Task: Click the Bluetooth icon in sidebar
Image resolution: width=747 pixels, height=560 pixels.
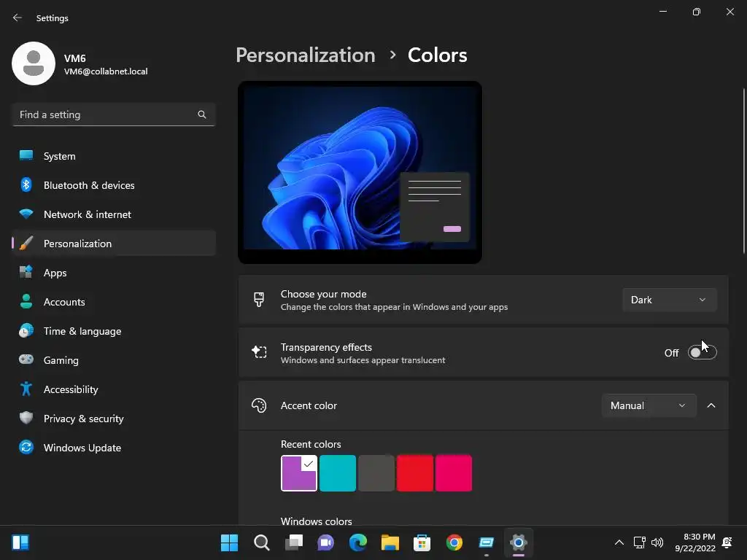Action: pyautogui.click(x=26, y=184)
